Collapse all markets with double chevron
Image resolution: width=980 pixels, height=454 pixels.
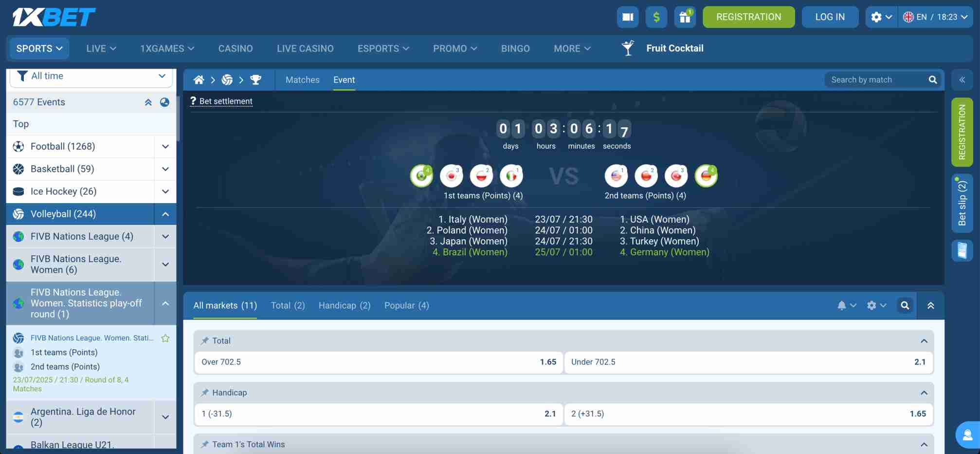[x=931, y=305]
